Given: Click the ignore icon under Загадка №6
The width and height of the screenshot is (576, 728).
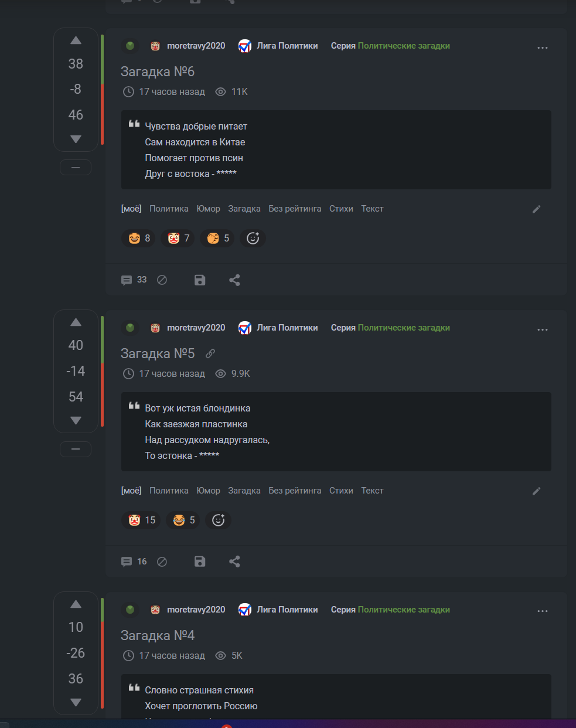Looking at the screenshot, I should pyautogui.click(x=162, y=280).
